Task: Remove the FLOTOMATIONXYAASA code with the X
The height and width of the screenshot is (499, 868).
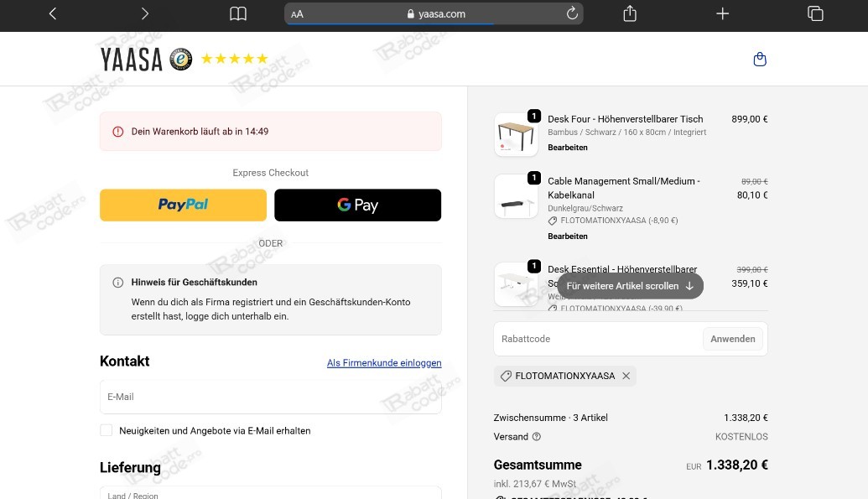Action: point(626,376)
